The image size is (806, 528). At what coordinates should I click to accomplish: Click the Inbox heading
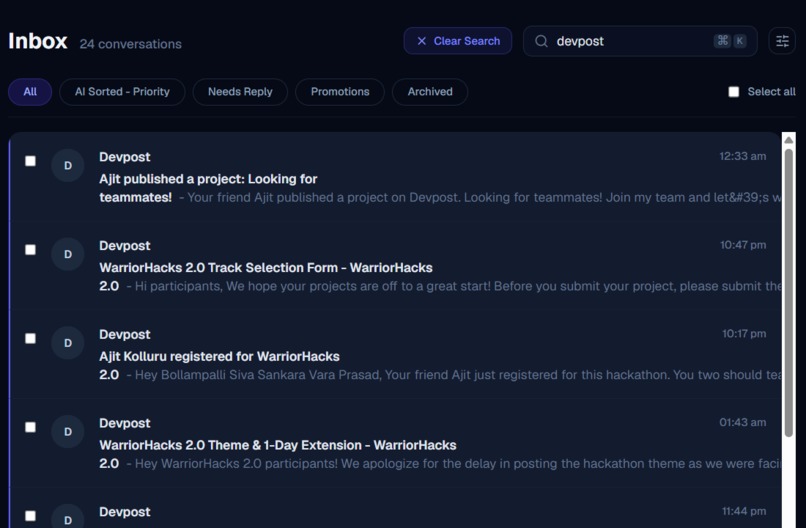coord(38,41)
